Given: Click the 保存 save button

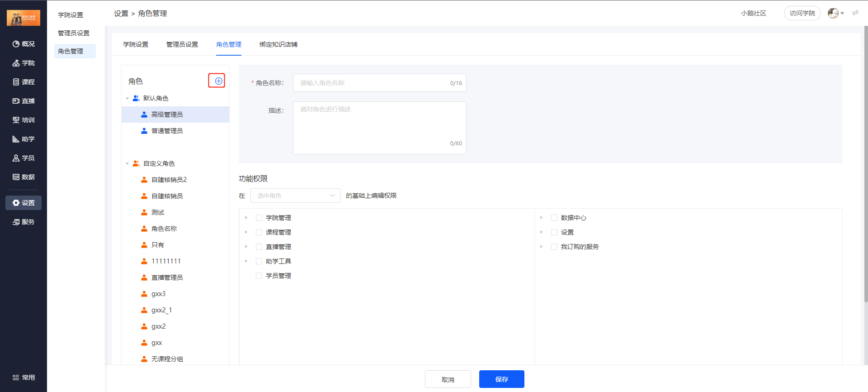Looking at the screenshot, I should tap(502, 379).
